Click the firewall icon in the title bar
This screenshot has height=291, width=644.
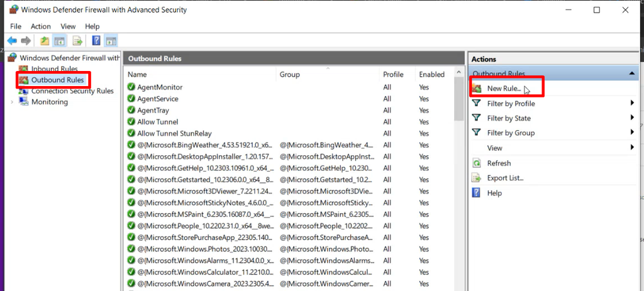14,10
